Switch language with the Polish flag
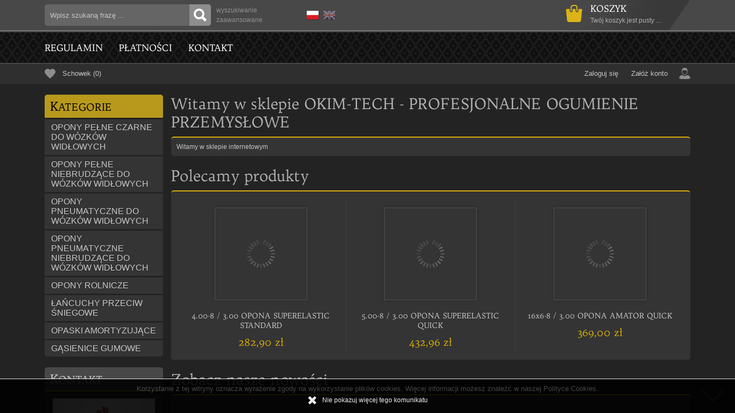 [x=312, y=15]
